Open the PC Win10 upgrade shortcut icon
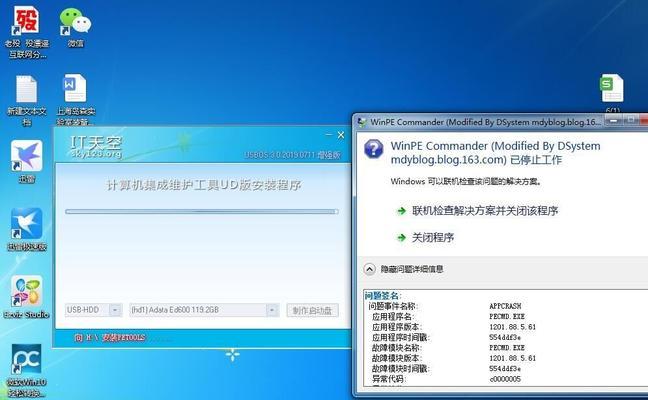 [26, 359]
